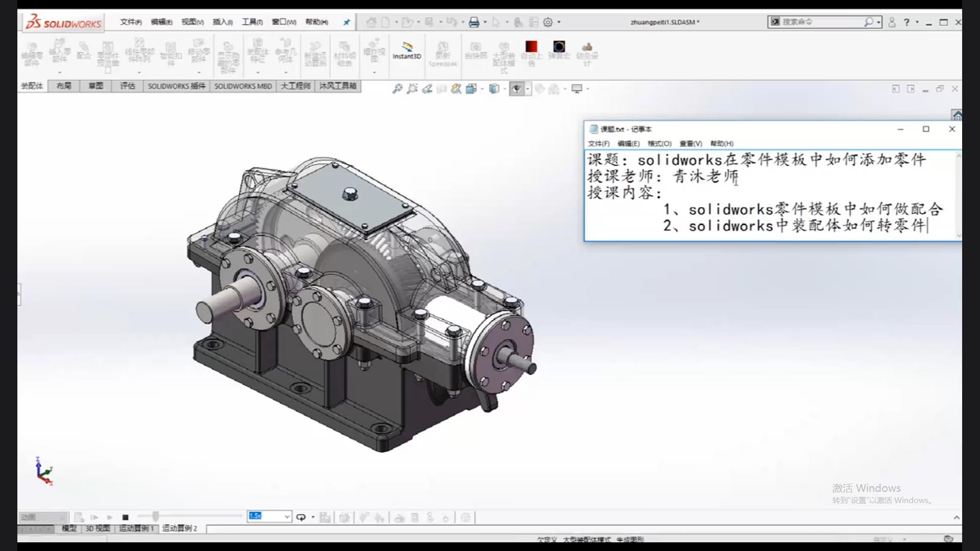Click Bill of Materials (材料明细表) icon
Viewport: 980px width, 551px height.
click(x=345, y=54)
